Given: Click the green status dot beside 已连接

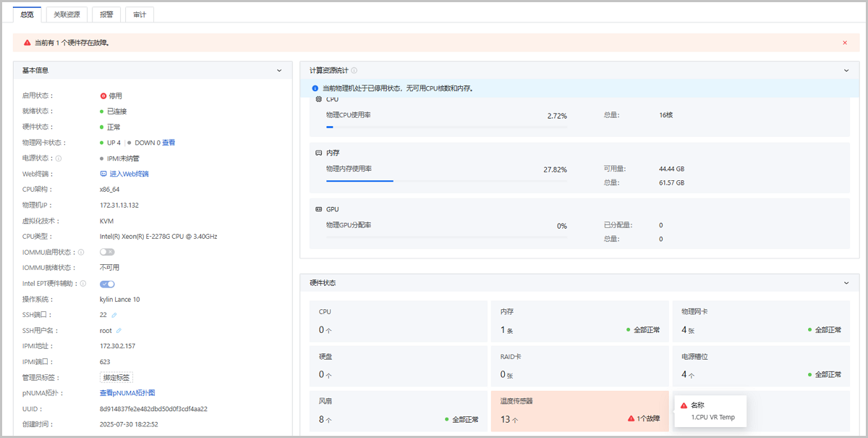Looking at the screenshot, I should [x=102, y=111].
